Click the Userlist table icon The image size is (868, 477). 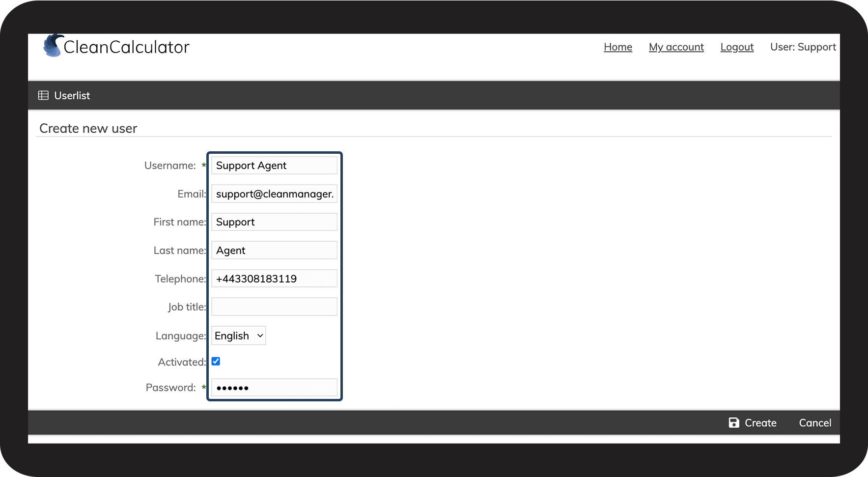pos(43,95)
